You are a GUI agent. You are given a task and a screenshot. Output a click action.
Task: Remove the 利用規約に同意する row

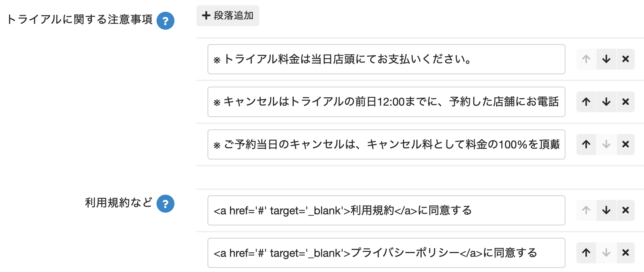(x=625, y=210)
